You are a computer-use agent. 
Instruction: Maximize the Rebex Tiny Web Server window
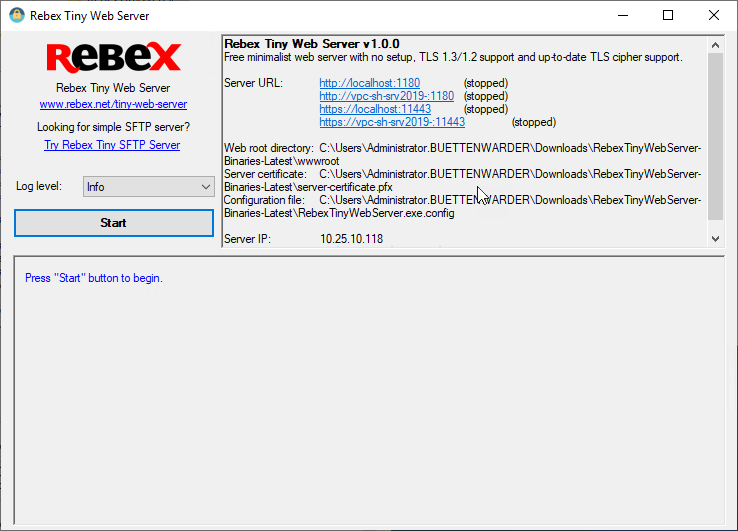pyautogui.click(x=668, y=15)
